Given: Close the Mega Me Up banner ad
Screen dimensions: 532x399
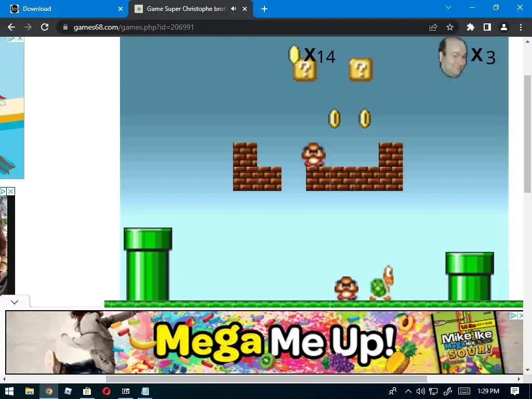Looking at the screenshot, I should (521, 315).
